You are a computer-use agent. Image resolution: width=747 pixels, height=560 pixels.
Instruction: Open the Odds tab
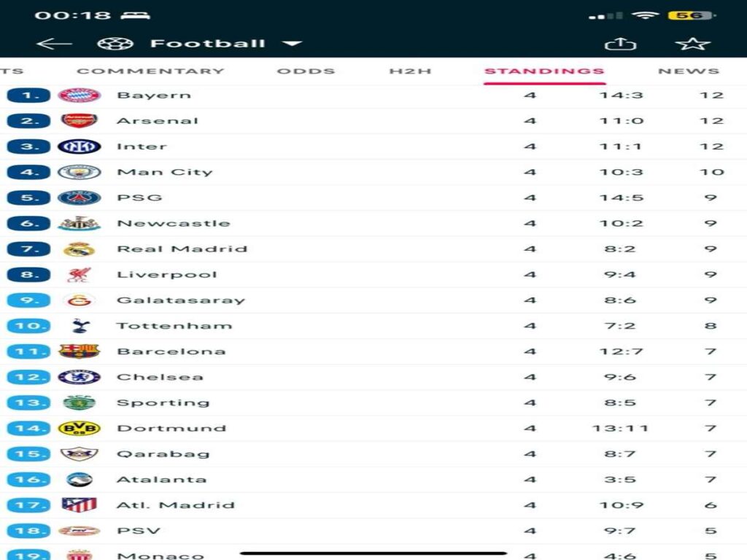click(x=306, y=71)
